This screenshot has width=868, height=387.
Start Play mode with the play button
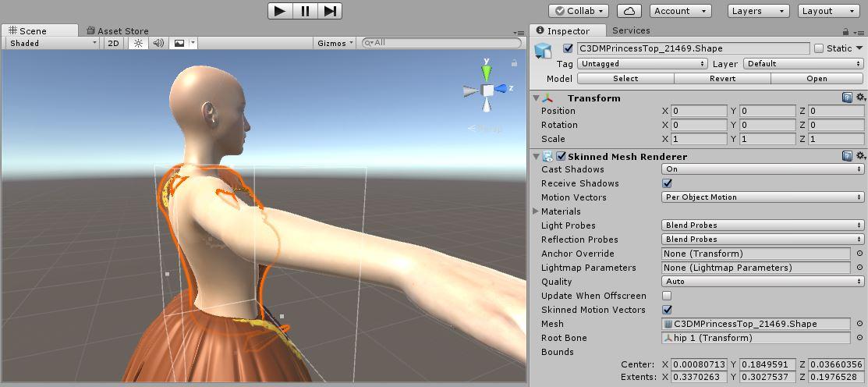(x=281, y=10)
